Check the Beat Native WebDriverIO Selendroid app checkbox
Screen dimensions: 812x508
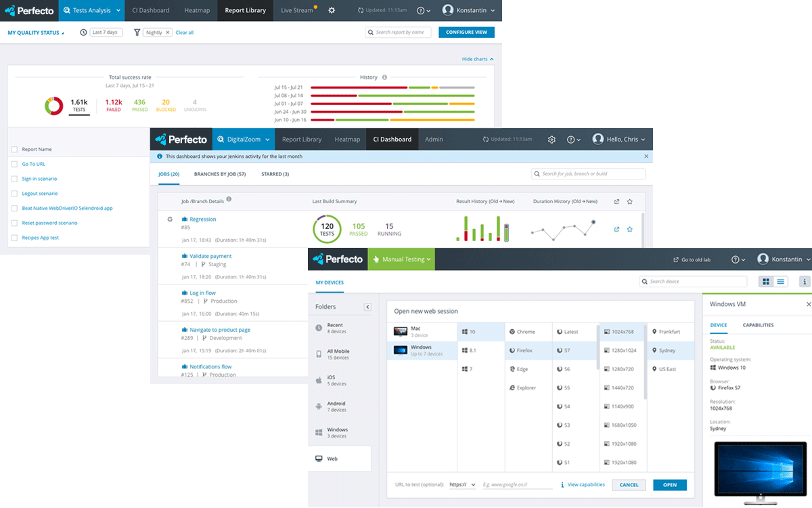point(15,208)
